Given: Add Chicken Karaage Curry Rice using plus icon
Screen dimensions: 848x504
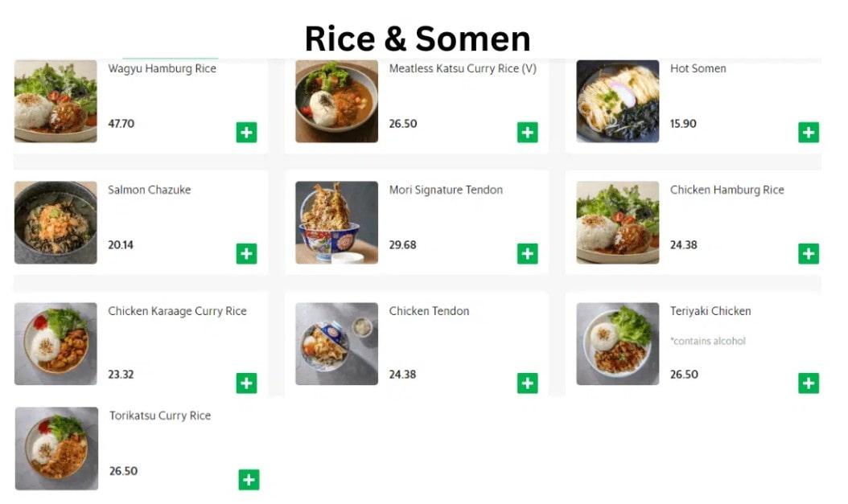Looking at the screenshot, I should (247, 383).
